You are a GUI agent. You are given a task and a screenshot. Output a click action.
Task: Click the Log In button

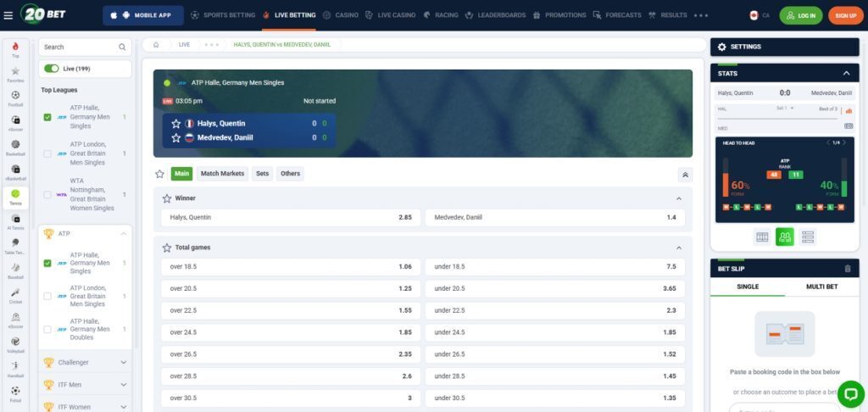tap(800, 15)
